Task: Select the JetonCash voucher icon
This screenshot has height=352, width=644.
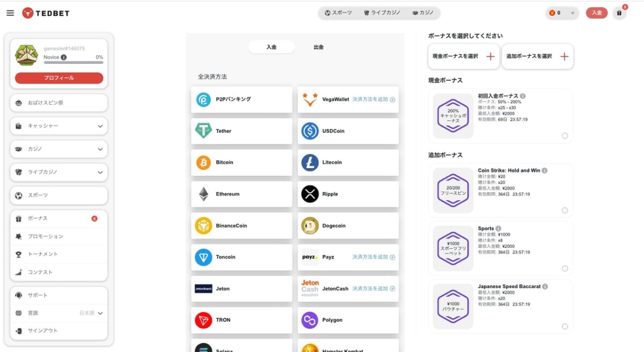Action: point(310,289)
